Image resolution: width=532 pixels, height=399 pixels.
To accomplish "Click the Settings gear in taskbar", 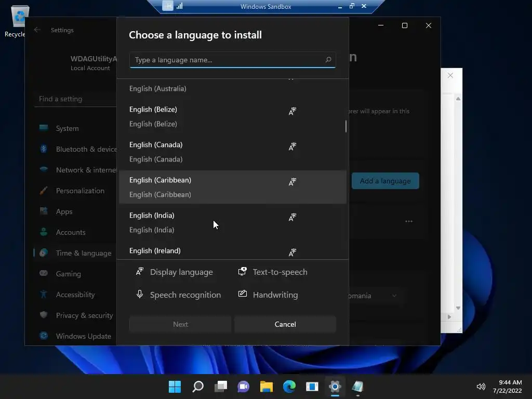I will click(335, 387).
